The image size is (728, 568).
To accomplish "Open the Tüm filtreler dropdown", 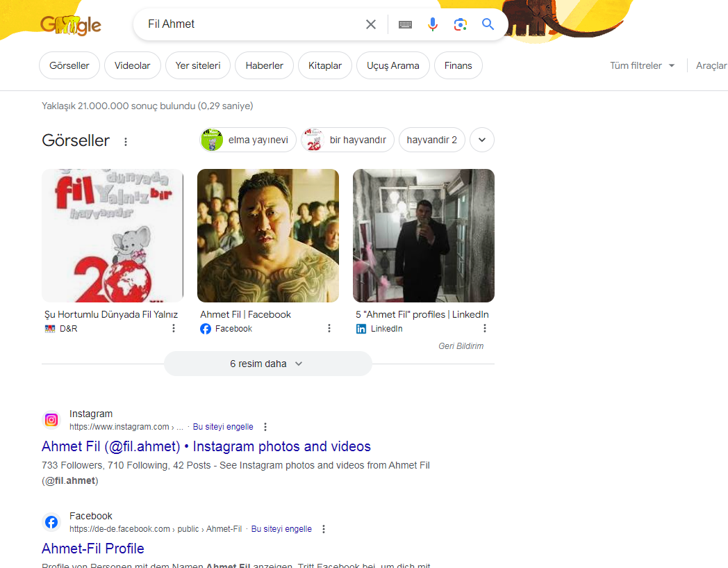I will (x=642, y=65).
